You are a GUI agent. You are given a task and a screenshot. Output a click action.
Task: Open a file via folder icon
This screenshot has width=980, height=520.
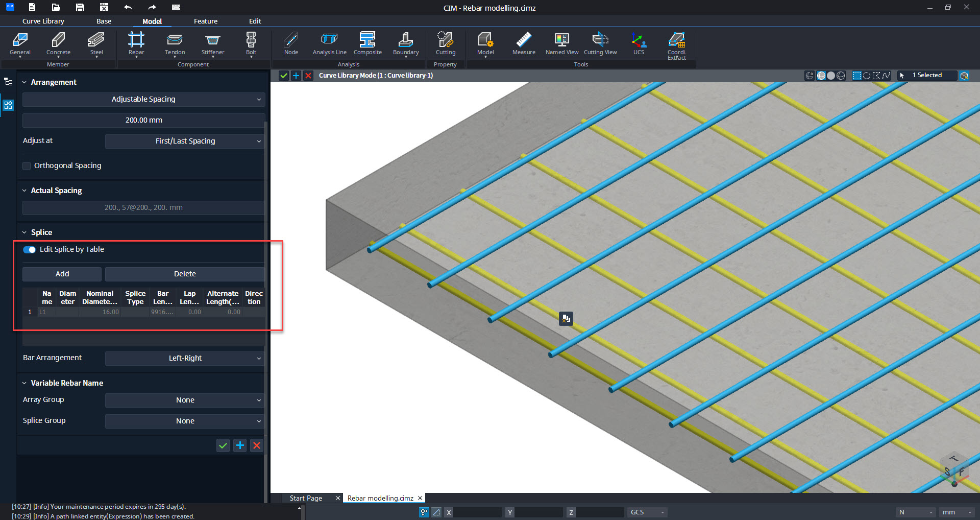(56, 7)
